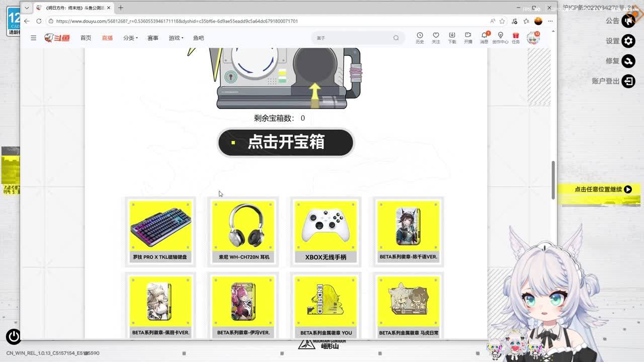Select the XBOX无线手柄 prize thumbnail

pos(326,231)
